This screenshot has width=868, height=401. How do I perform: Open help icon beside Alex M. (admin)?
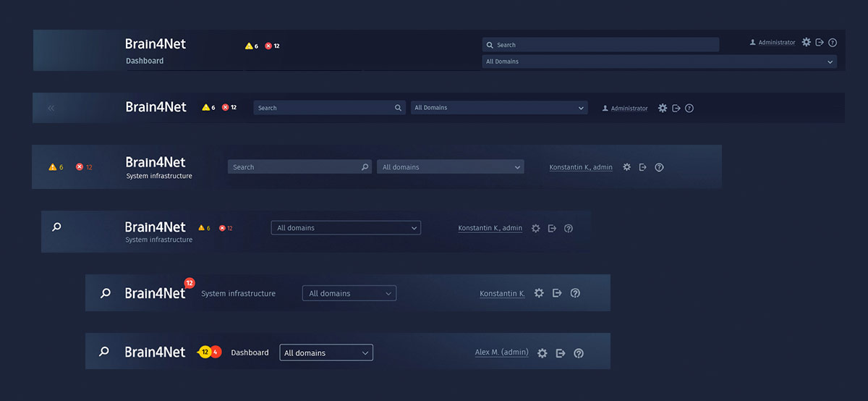tap(578, 353)
